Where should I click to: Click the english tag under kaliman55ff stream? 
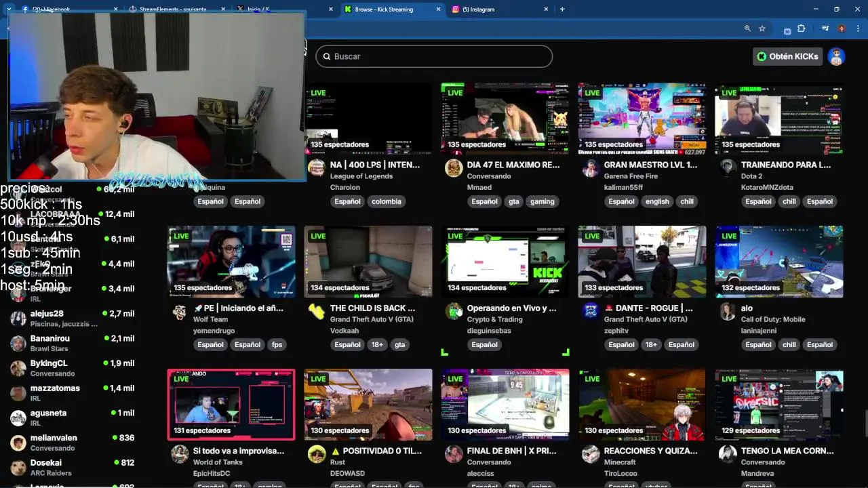click(657, 201)
